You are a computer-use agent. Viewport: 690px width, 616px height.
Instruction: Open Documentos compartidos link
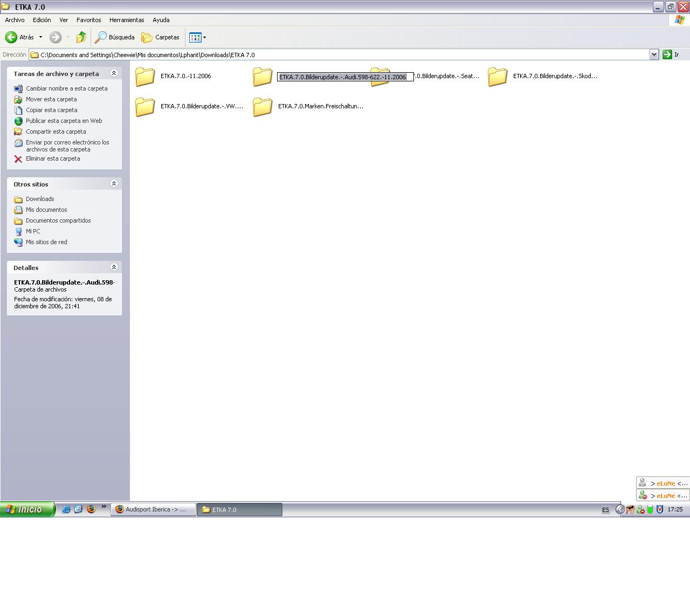(58, 220)
